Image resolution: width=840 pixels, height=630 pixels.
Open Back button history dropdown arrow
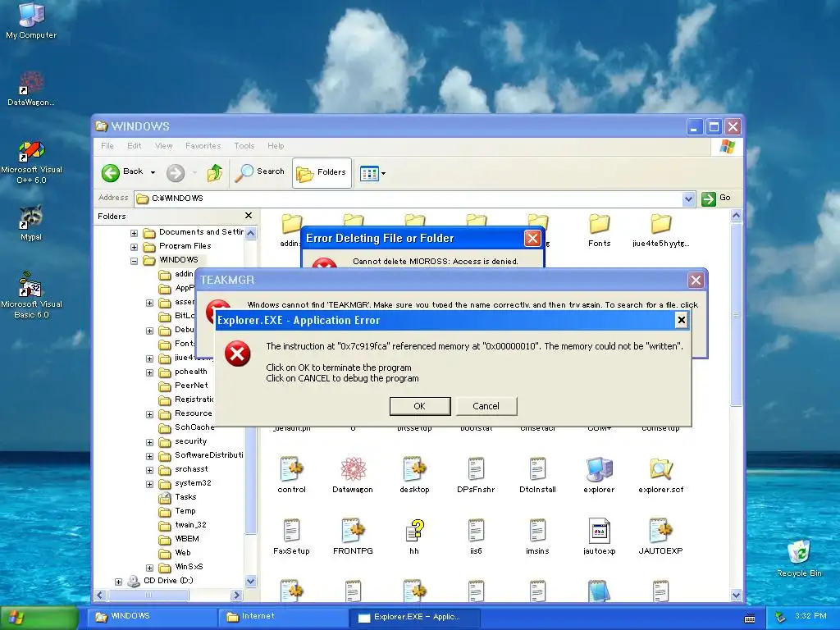[x=153, y=172]
